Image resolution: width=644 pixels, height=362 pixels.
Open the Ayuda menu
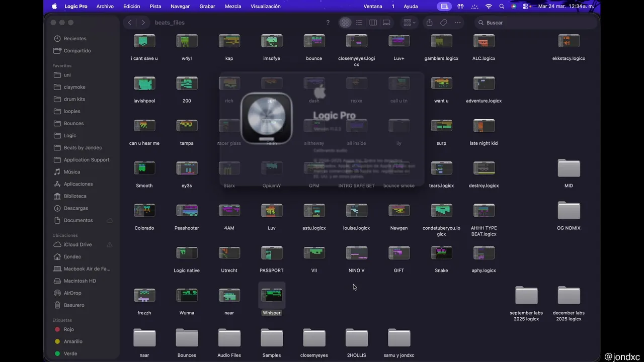point(411,6)
